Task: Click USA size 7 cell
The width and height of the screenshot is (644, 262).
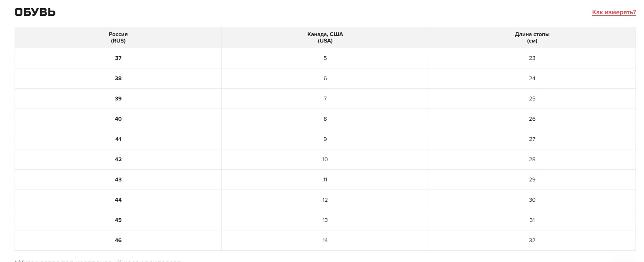Action: [x=325, y=99]
